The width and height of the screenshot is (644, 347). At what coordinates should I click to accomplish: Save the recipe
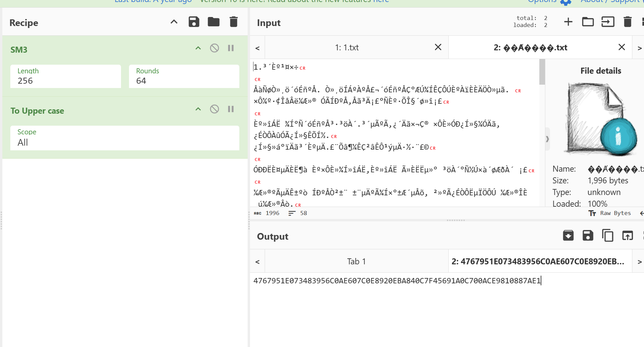pyautogui.click(x=194, y=22)
